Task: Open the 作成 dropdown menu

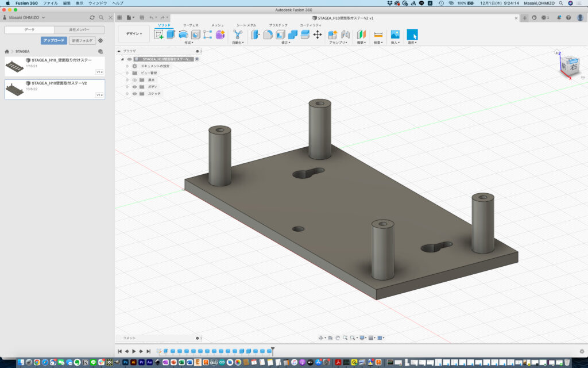Action: (189, 43)
